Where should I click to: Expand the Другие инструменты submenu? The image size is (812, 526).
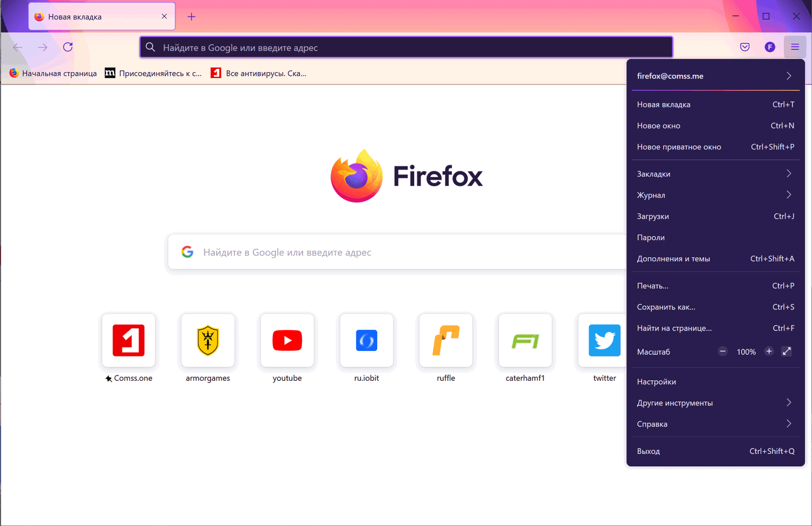pyautogui.click(x=716, y=403)
